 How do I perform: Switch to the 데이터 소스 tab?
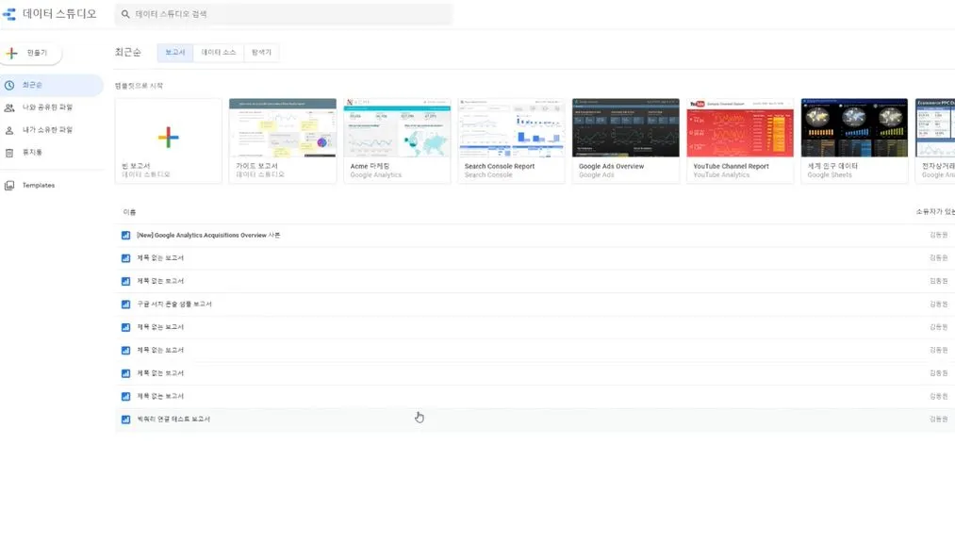click(218, 52)
